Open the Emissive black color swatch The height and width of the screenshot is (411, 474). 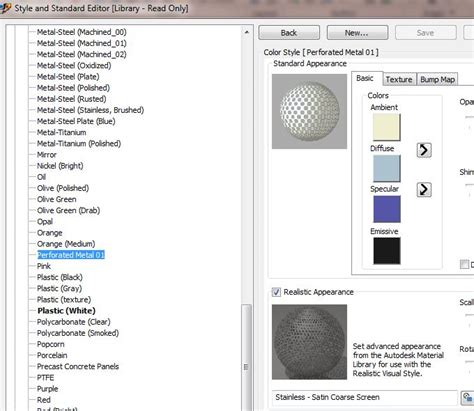click(x=387, y=251)
